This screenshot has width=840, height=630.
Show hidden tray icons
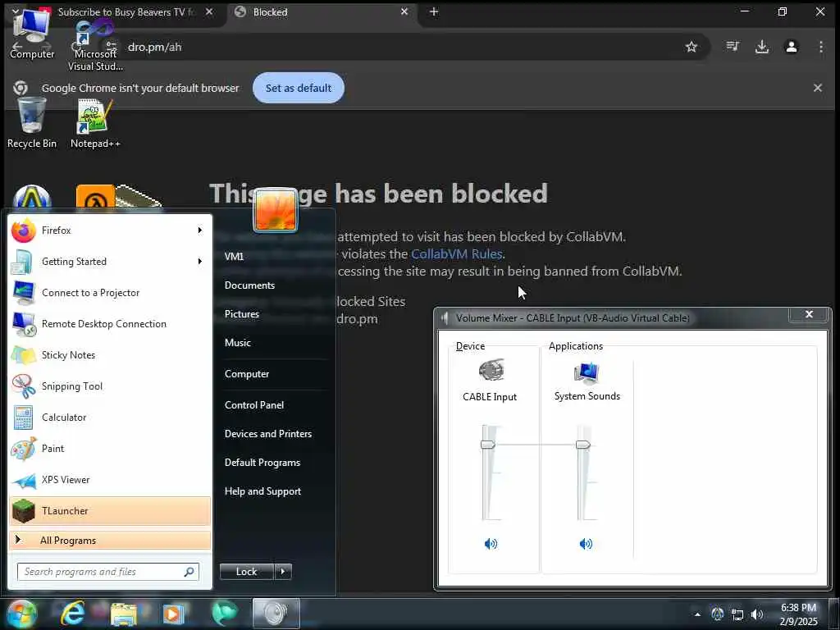coord(697,614)
